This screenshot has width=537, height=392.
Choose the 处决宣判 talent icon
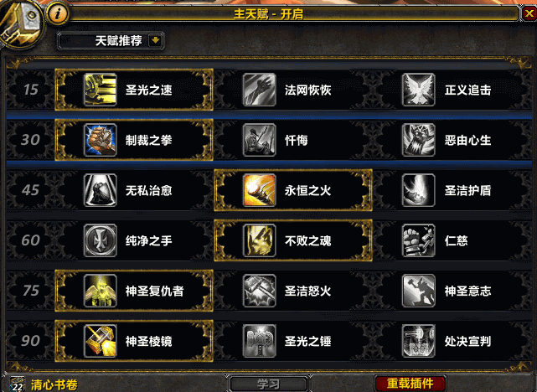click(x=419, y=342)
